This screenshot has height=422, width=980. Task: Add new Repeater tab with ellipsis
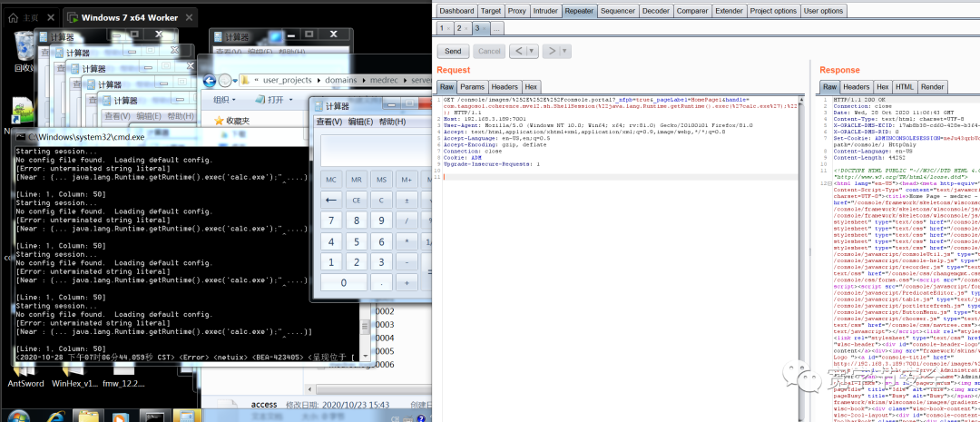point(496,28)
